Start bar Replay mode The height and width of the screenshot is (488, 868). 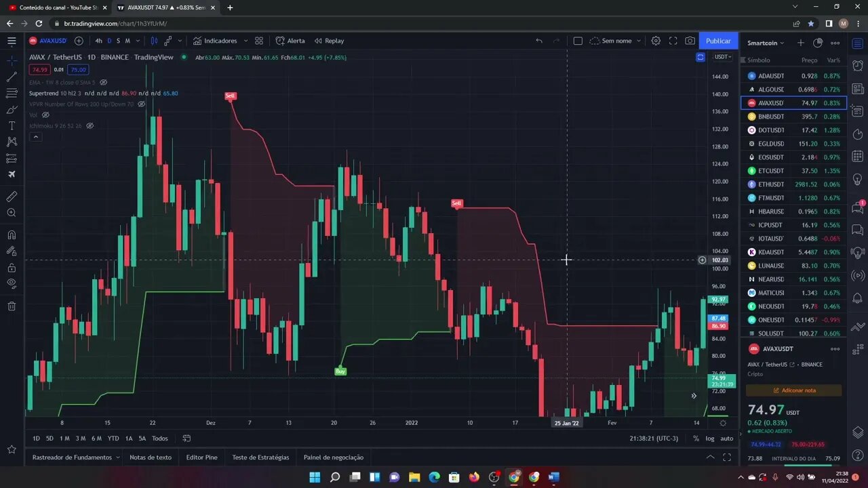tap(329, 41)
